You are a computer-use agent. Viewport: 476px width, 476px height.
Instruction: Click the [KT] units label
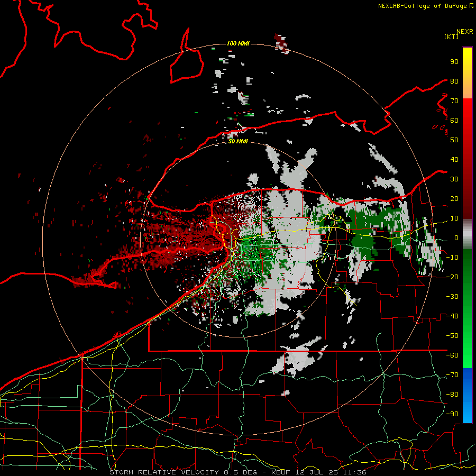[x=451, y=36]
